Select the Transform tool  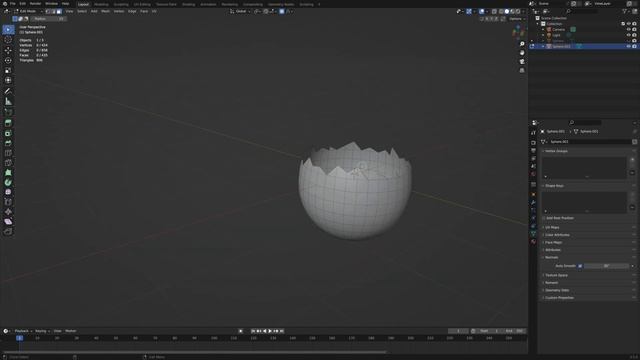pyautogui.click(x=8, y=80)
